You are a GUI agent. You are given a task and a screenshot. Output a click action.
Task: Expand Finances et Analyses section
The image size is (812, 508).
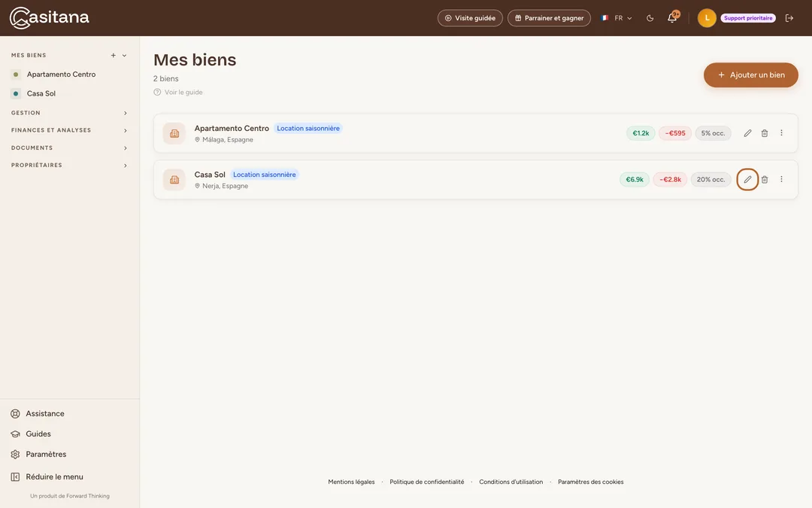(x=69, y=131)
